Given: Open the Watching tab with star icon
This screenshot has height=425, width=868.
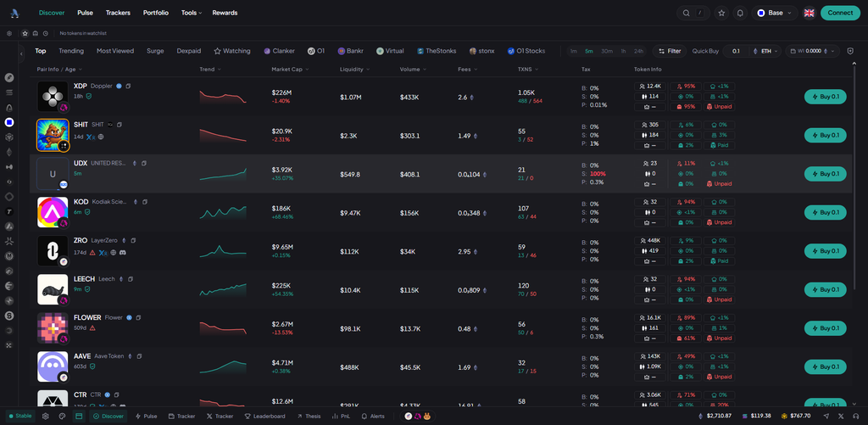Looking at the screenshot, I should [x=232, y=51].
